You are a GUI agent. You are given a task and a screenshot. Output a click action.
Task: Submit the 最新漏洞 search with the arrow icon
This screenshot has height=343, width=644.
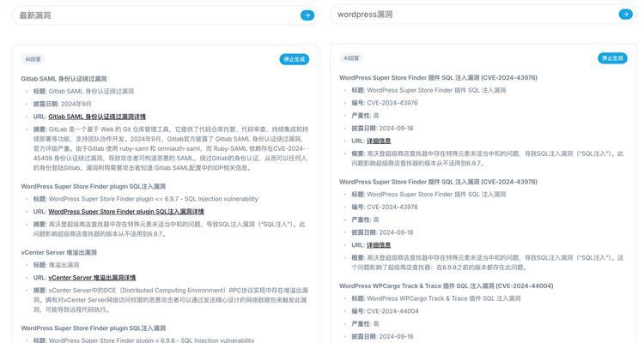coord(307,15)
